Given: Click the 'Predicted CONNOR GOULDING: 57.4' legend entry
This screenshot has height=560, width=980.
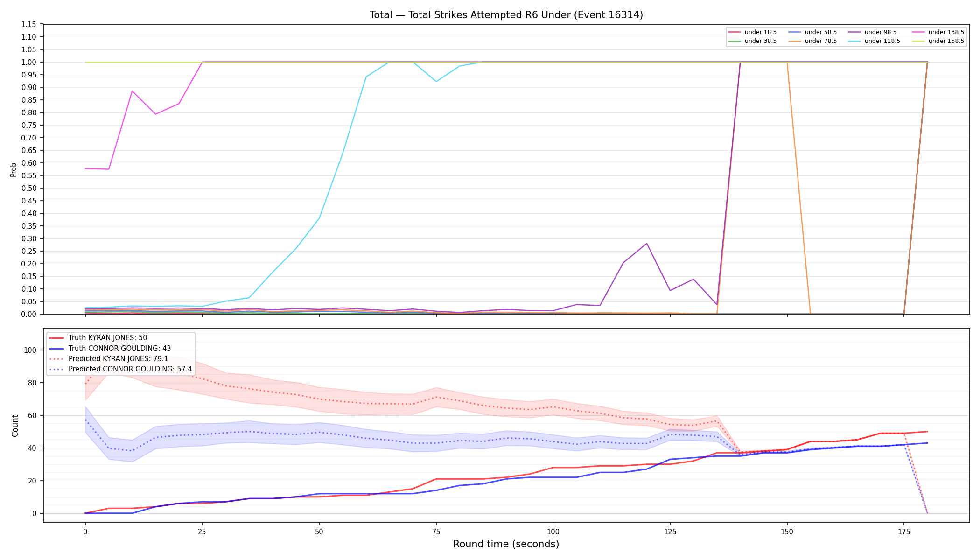Looking at the screenshot, I should 120,369.
